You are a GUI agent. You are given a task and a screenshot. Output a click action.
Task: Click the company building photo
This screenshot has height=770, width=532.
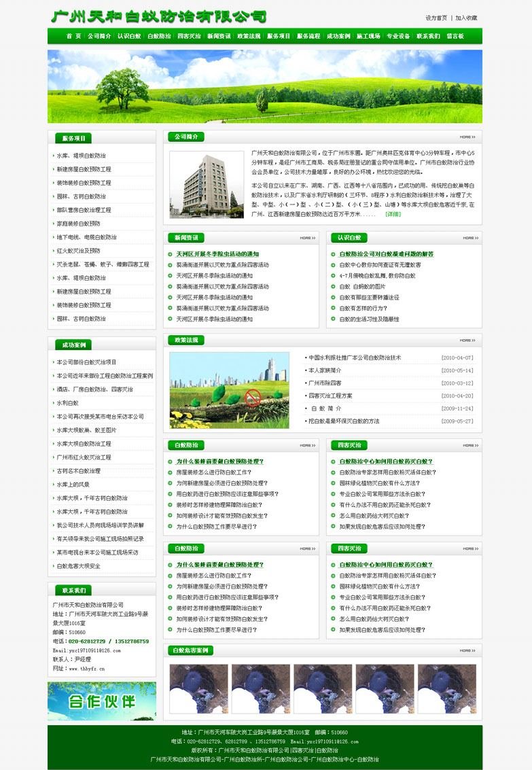pyautogui.click(x=207, y=184)
